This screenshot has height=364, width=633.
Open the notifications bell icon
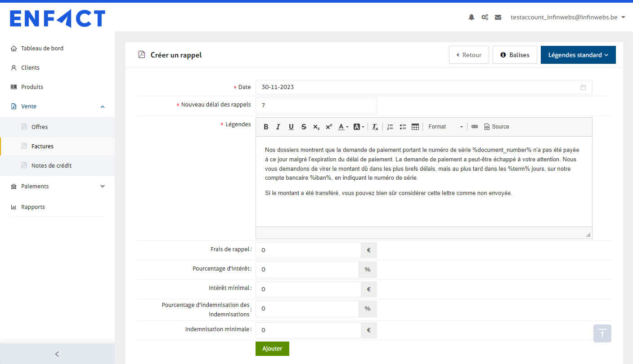pos(471,17)
